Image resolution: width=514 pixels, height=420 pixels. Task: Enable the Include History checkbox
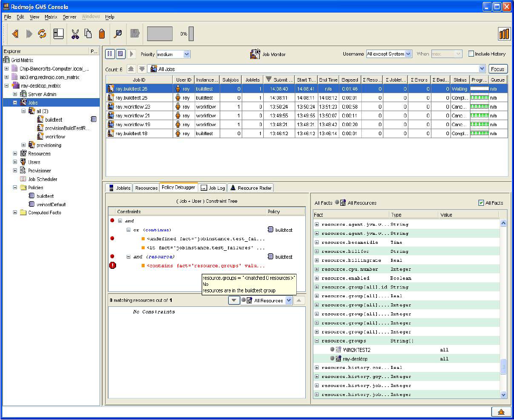click(x=471, y=54)
